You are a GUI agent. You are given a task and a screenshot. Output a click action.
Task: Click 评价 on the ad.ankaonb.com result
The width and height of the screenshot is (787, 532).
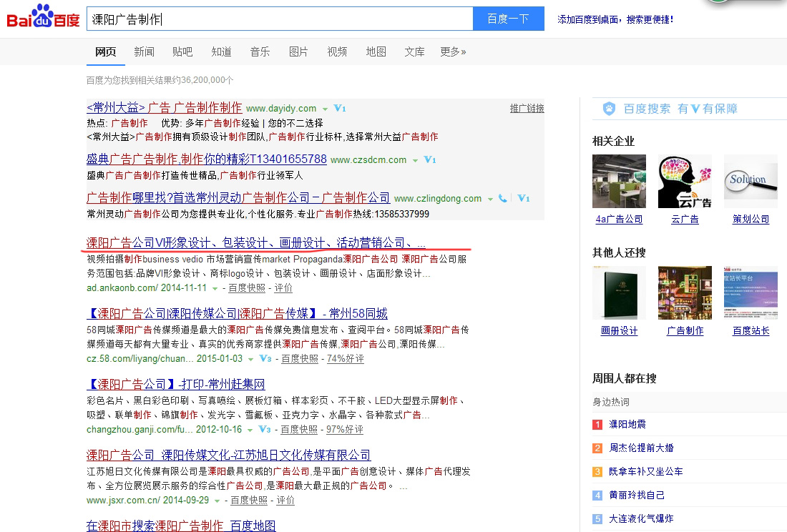coord(283,288)
